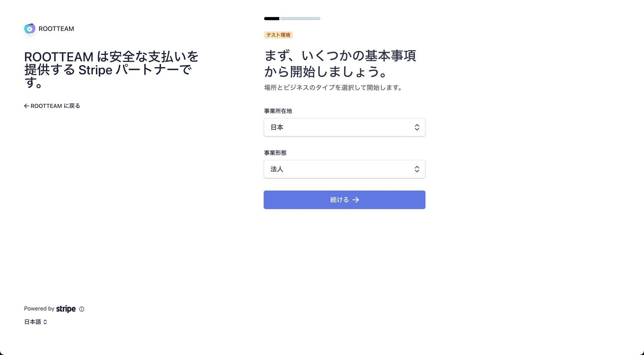
Task: Click the テスト環境 test mode badge
Action: [x=278, y=35]
